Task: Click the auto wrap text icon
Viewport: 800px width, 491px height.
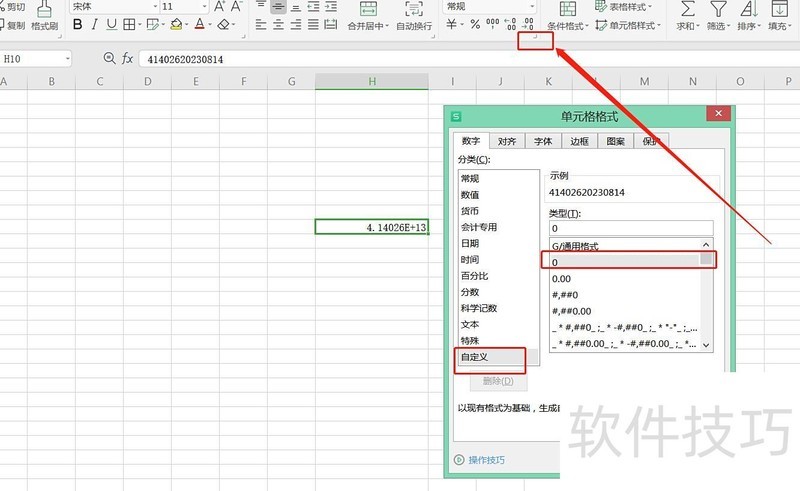Action: point(413,8)
